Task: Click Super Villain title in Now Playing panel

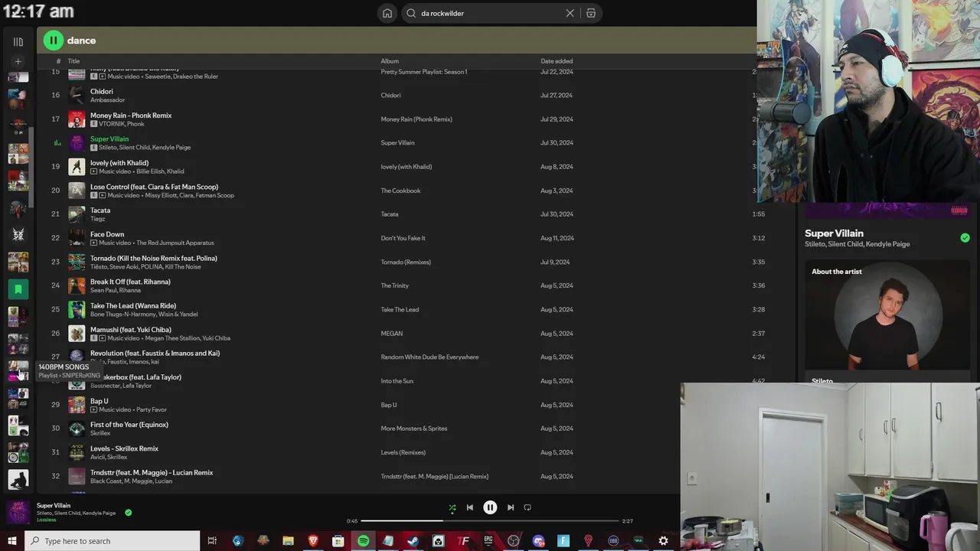Action: (x=834, y=233)
